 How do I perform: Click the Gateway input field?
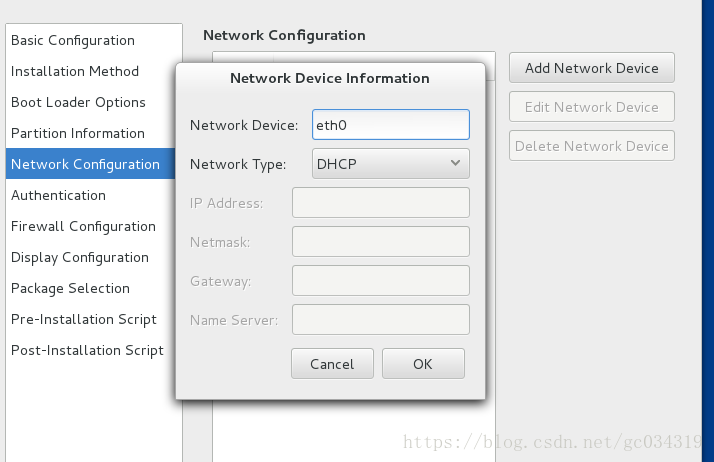381,281
